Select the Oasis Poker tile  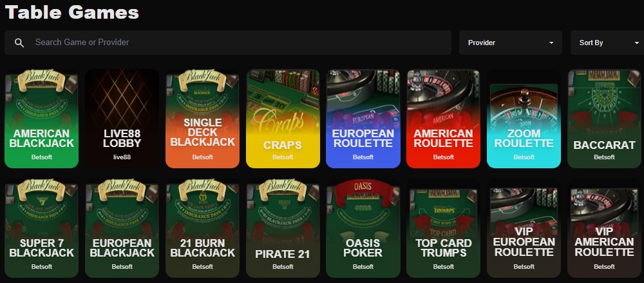click(x=363, y=229)
